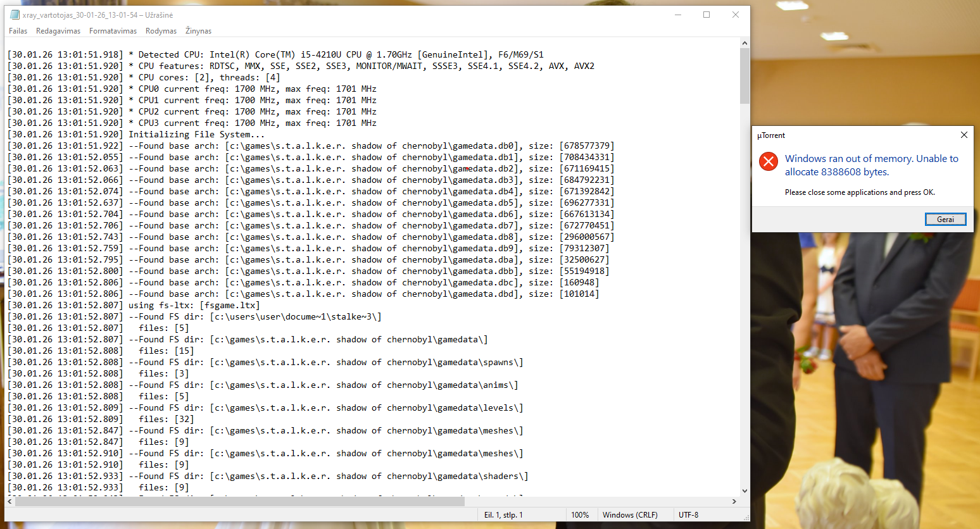The width and height of the screenshot is (980, 529).
Task: Open the Rodymas menu
Action: [x=161, y=31]
